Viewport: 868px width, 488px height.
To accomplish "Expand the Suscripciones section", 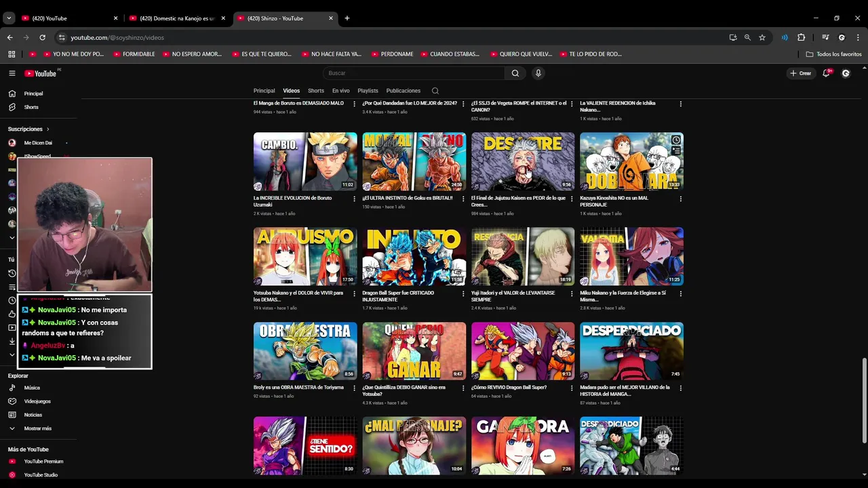I will [x=28, y=129].
